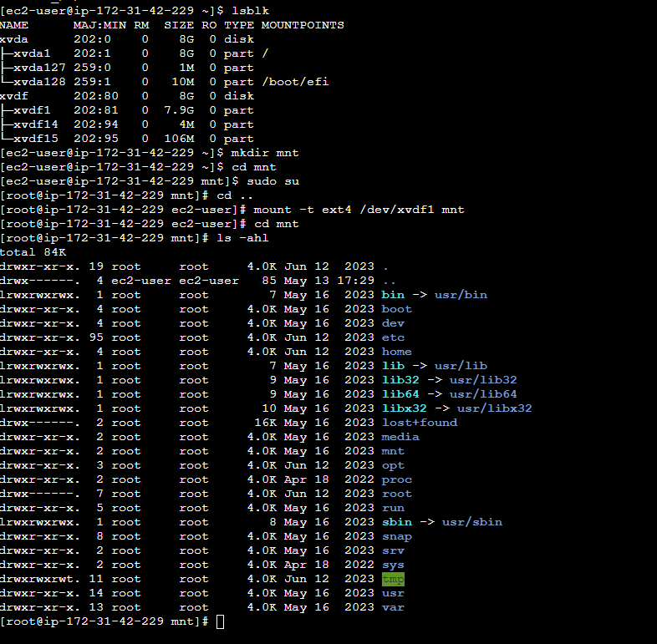This screenshot has width=657, height=644.
Task: Click the 'sudo su' command
Action: [272, 181]
